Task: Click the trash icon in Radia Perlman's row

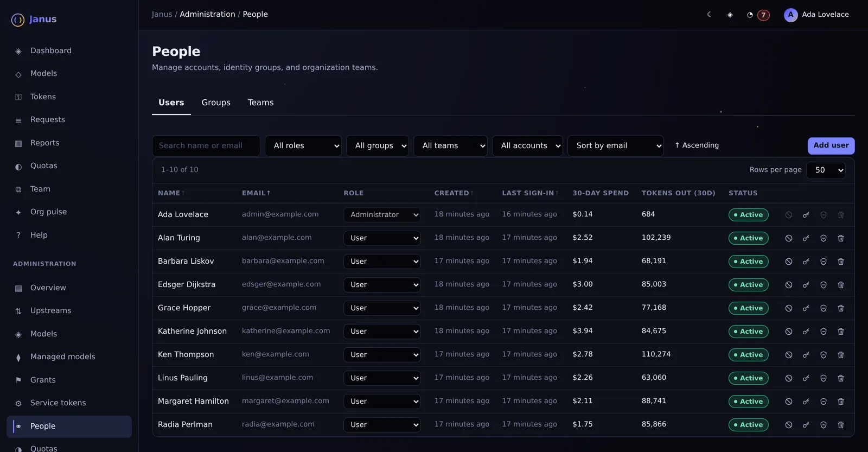Action: pyautogui.click(x=841, y=425)
